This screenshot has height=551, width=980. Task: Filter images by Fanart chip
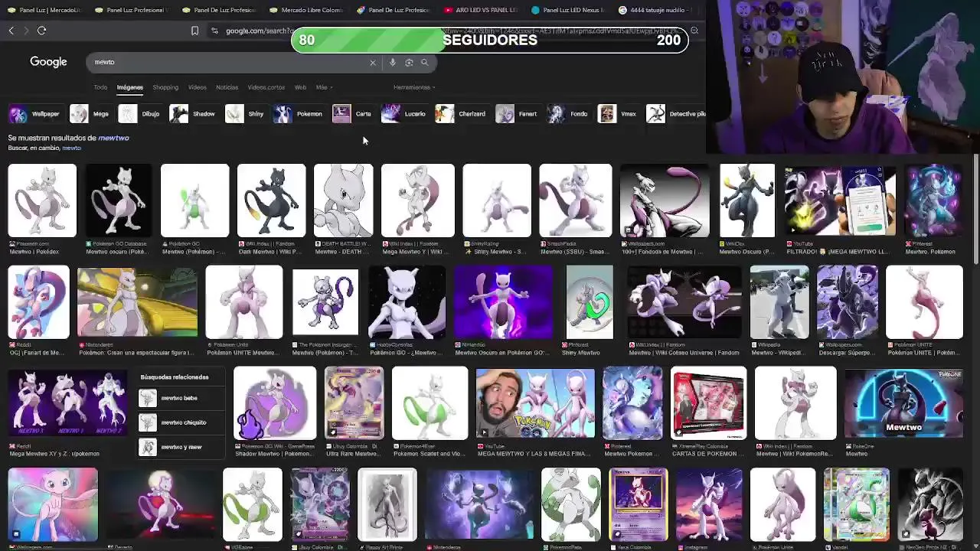click(x=517, y=114)
